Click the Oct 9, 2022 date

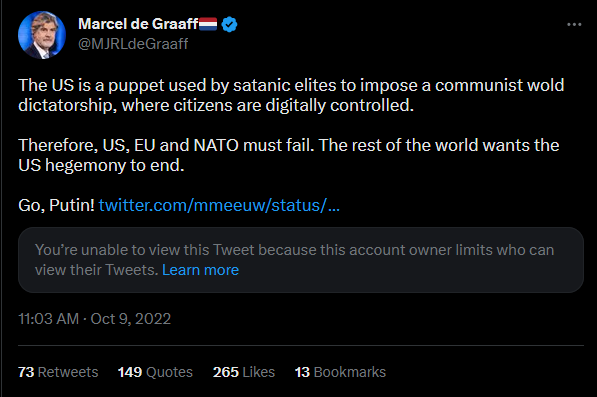(x=131, y=319)
